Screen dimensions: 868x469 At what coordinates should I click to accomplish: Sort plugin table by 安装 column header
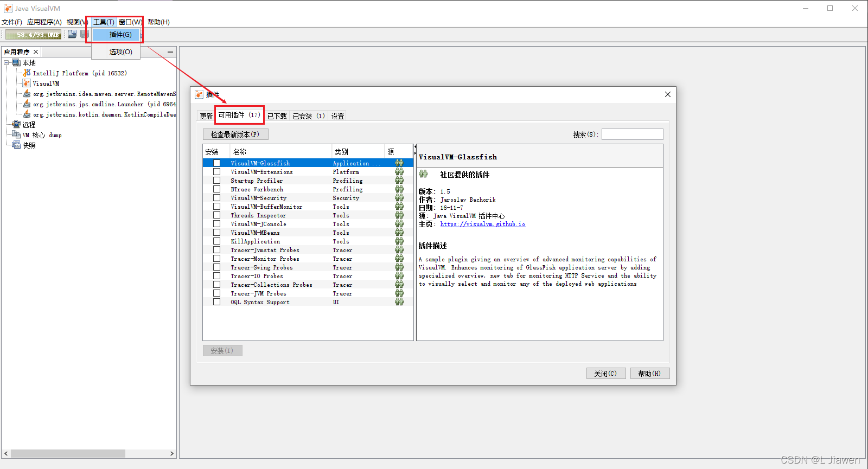pyautogui.click(x=216, y=151)
